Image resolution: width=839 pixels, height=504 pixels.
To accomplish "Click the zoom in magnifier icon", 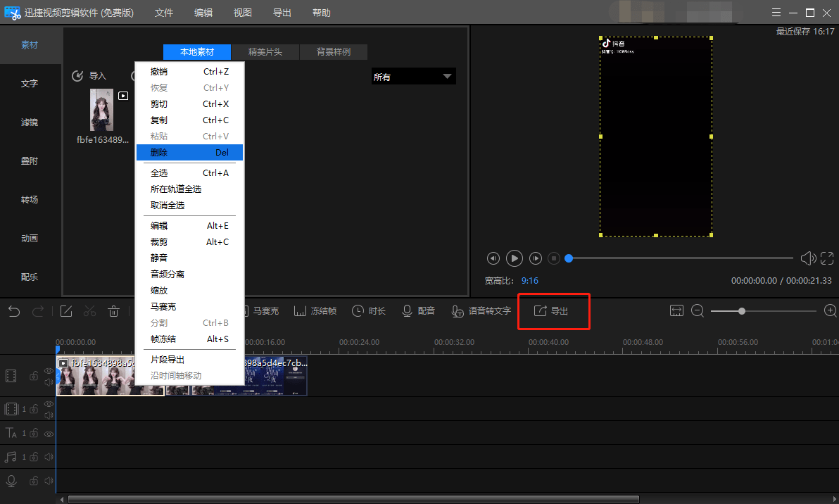I will [831, 311].
